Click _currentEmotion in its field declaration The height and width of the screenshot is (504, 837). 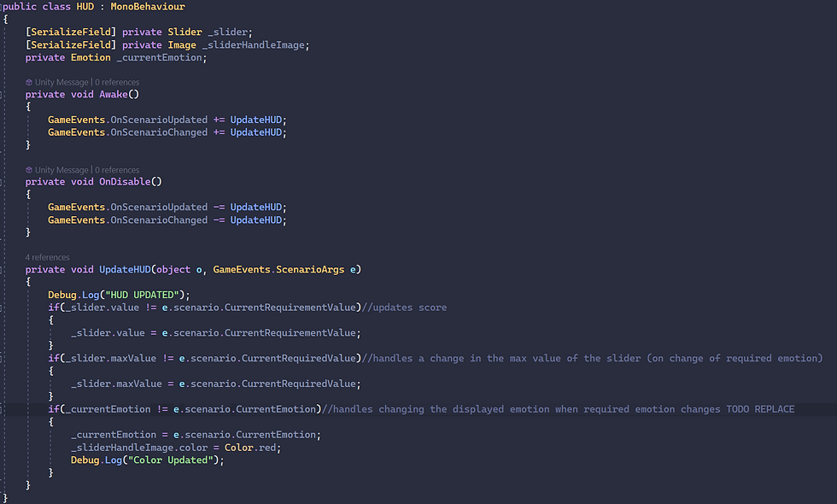point(160,58)
